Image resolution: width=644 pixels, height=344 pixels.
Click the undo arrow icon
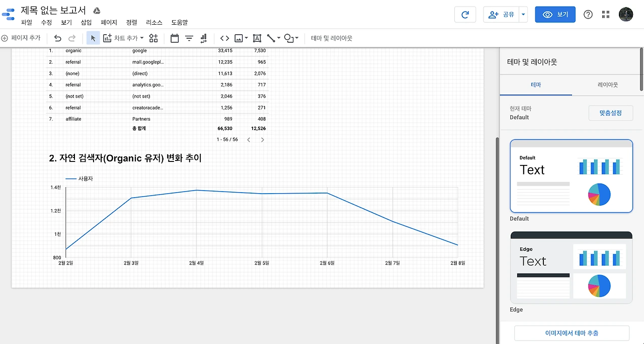[x=57, y=38]
